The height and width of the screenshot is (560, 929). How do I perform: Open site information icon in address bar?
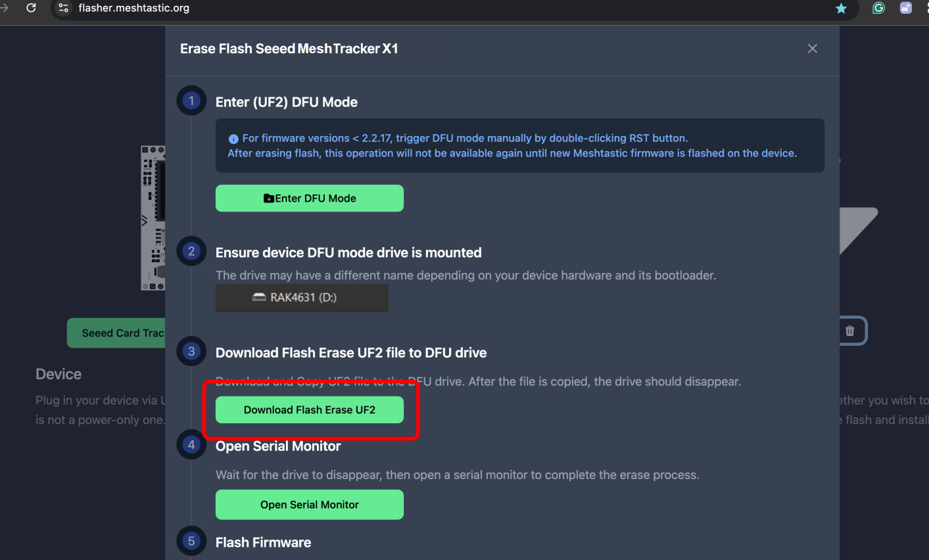click(x=63, y=8)
